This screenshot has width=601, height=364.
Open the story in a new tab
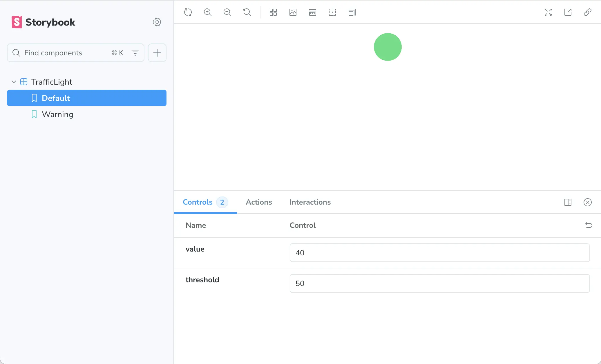(x=568, y=12)
